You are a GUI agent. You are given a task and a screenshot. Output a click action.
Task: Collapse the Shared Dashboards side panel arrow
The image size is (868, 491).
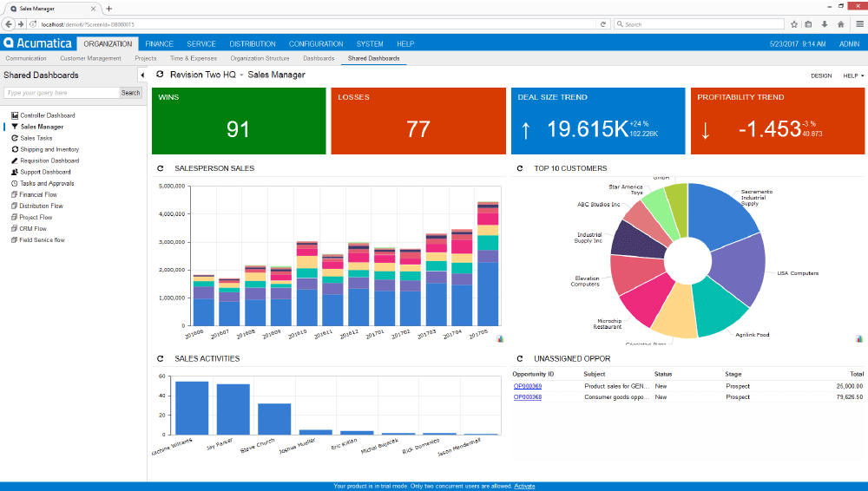142,75
